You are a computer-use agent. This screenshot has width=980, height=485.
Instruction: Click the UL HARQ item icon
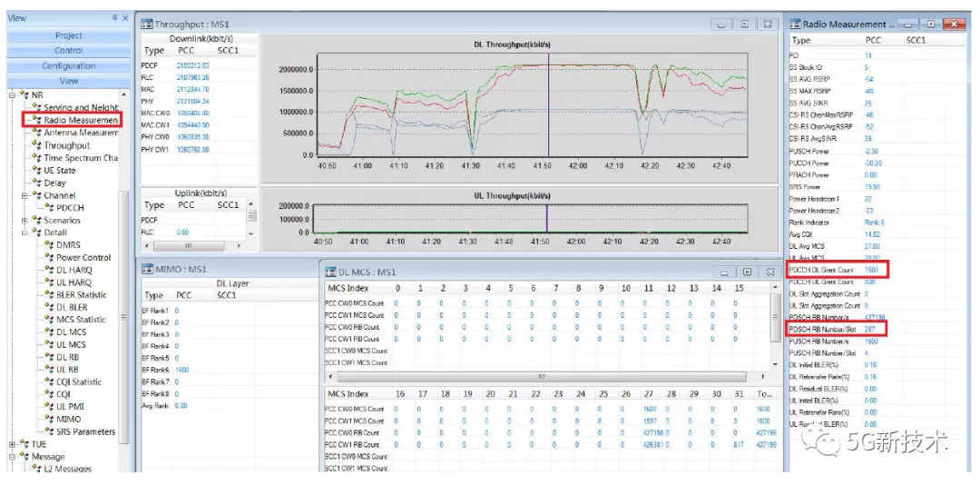[x=49, y=282]
